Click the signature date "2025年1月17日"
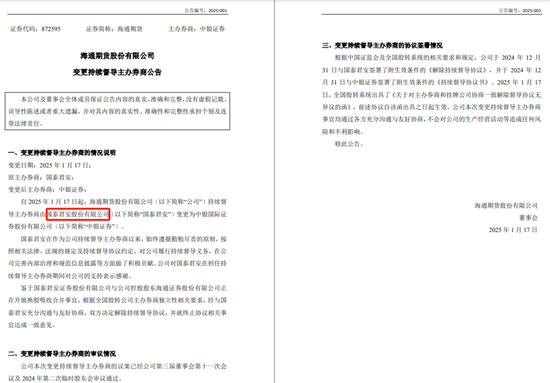Screen dimensions: 550x383 pos(513,230)
